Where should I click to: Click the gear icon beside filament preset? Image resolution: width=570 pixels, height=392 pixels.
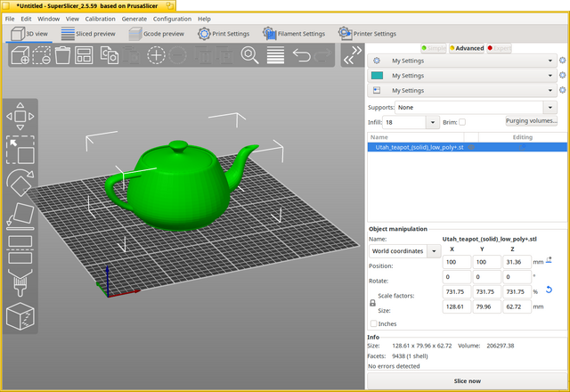pyautogui.click(x=562, y=75)
